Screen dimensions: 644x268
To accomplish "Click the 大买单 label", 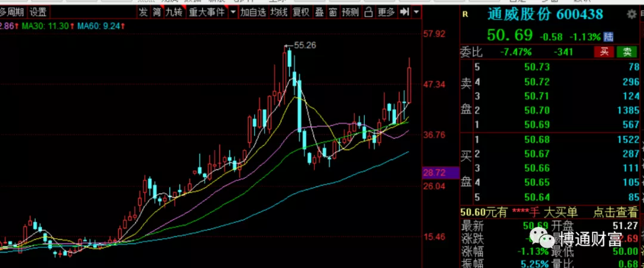I will tap(561, 212).
